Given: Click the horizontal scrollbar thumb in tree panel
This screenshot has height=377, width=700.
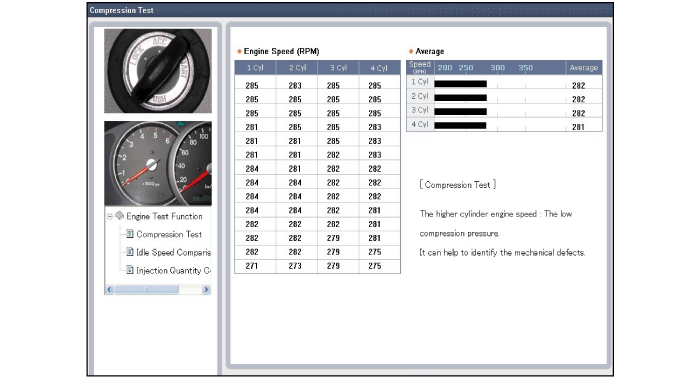Looking at the screenshot, I should click(x=146, y=289).
